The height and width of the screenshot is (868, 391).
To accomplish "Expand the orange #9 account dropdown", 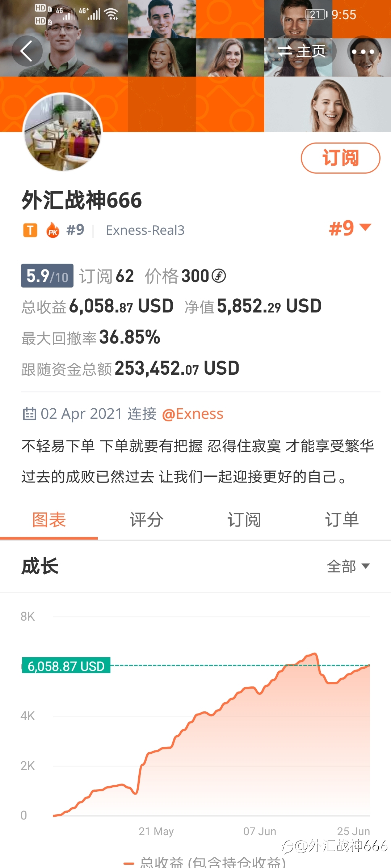I will pyautogui.click(x=350, y=228).
